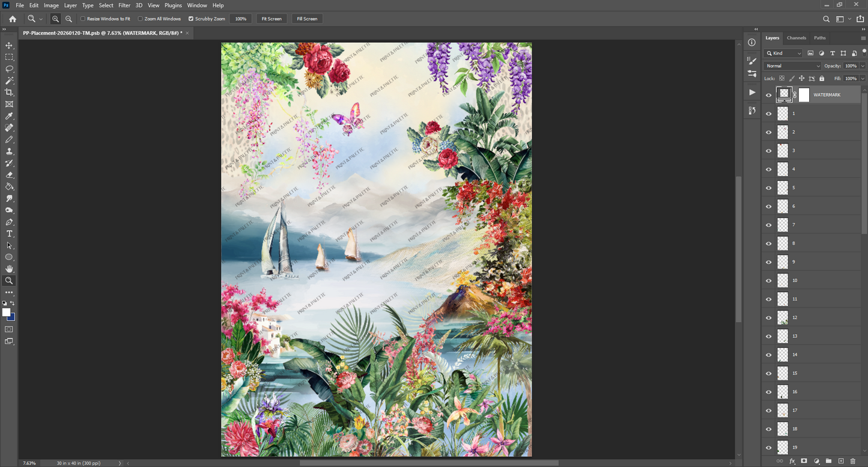868x467 pixels.
Task: Select the Path Selection tool
Action: (9, 245)
